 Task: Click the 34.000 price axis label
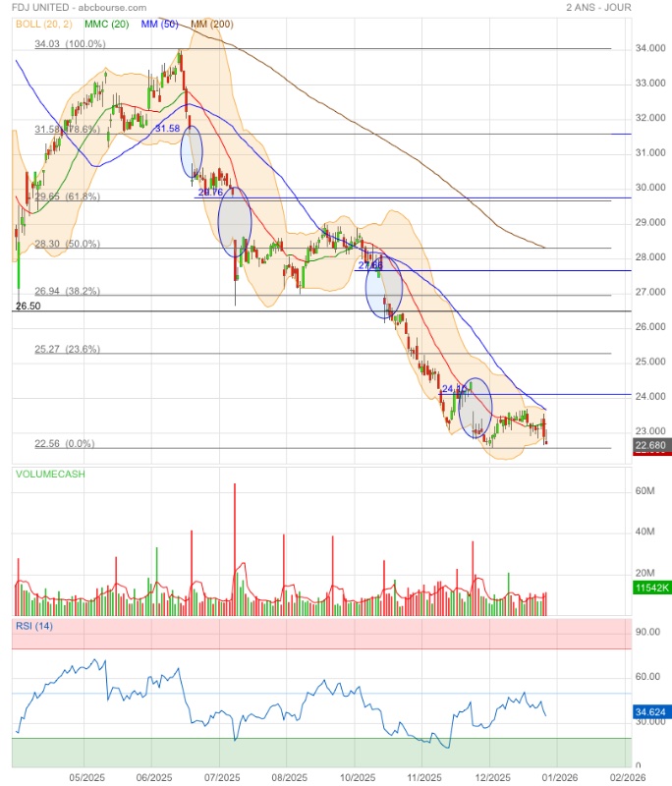pos(650,48)
